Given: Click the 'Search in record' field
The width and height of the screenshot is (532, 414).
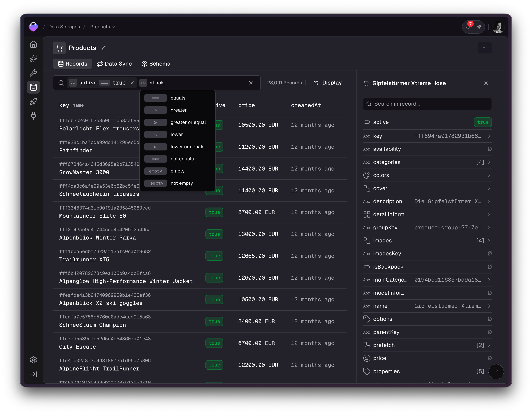Looking at the screenshot, I should 427,104.
